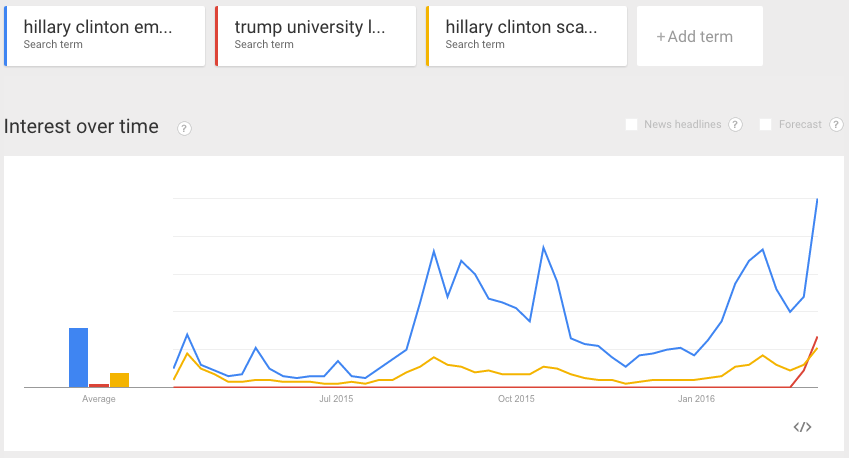Select the hillary clinton sca... search term card
Image resolution: width=849 pixels, height=458 pixels.
pyautogui.click(x=527, y=36)
